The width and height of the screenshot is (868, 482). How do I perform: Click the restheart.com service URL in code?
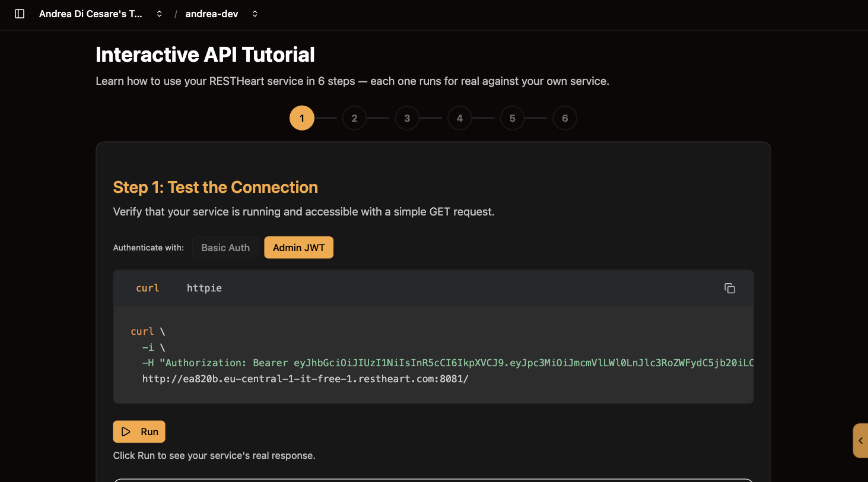coord(306,378)
